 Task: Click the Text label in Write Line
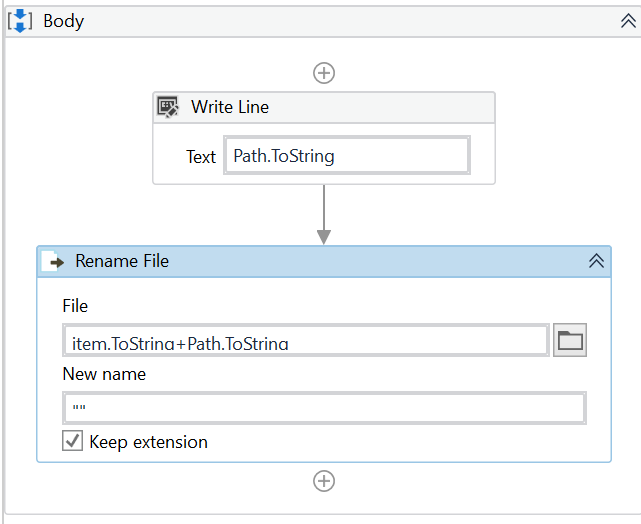coord(200,157)
